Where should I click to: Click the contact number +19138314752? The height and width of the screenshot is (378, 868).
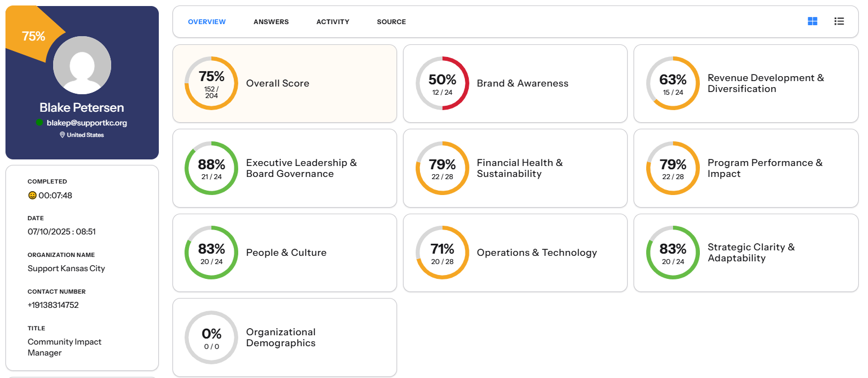point(53,305)
